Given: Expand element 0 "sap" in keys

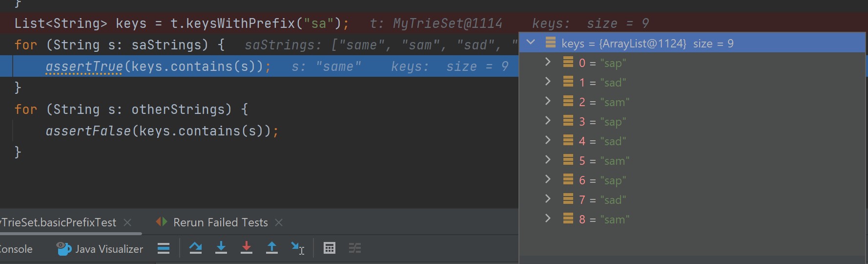Looking at the screenshot, I should coord(548,63).
